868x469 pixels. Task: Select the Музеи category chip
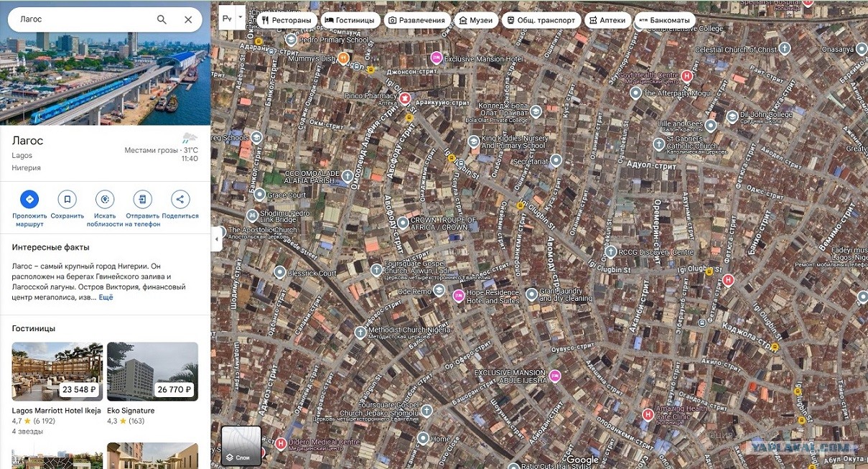pyautogui.click(x=476, y=20)
